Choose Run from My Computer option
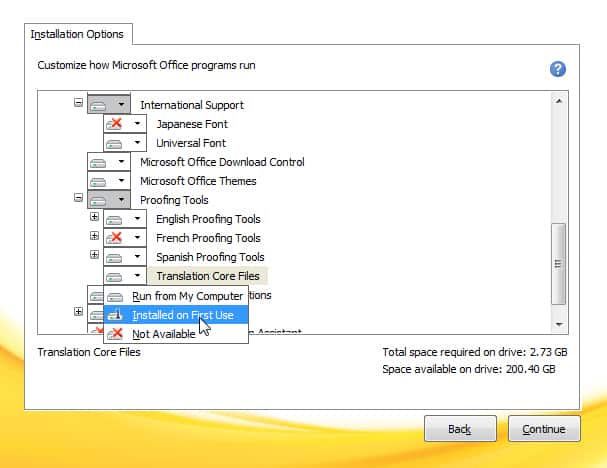The height and width of the screenshot is (468, 607). [x=176, y=296]
